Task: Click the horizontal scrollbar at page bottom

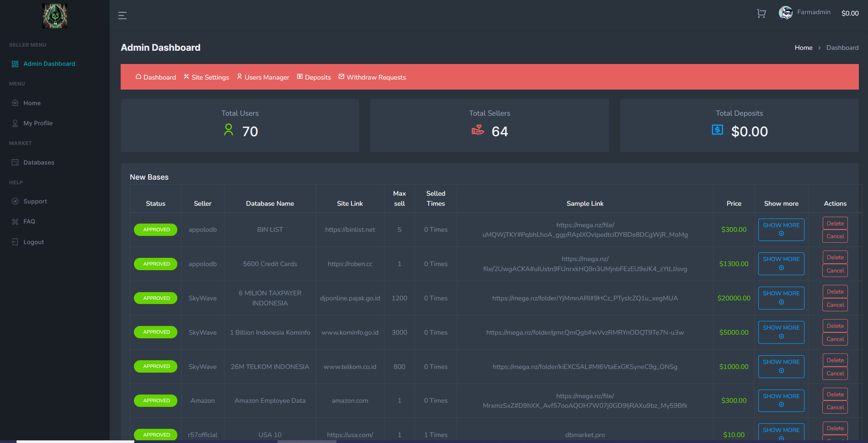Action: tap(306, 441)
